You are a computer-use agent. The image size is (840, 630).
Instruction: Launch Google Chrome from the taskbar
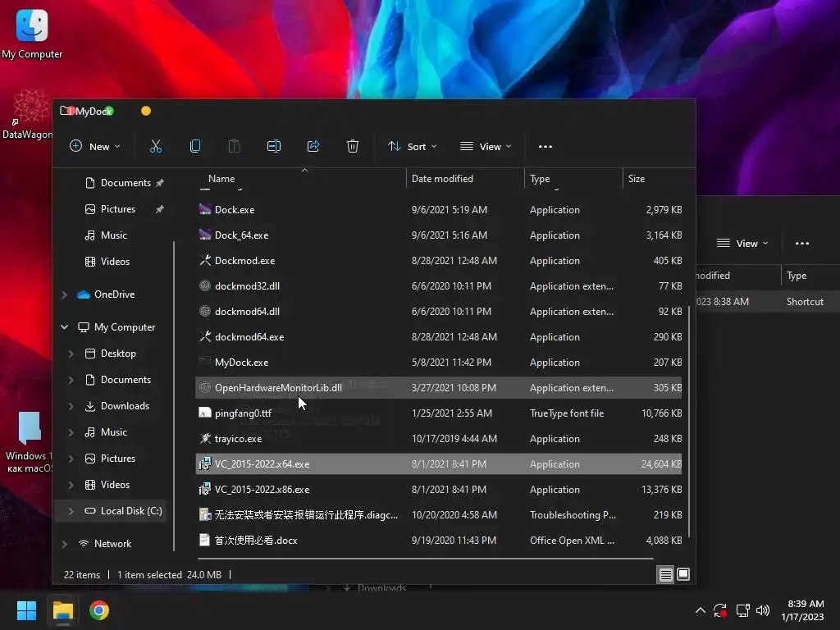coord(99,610)
